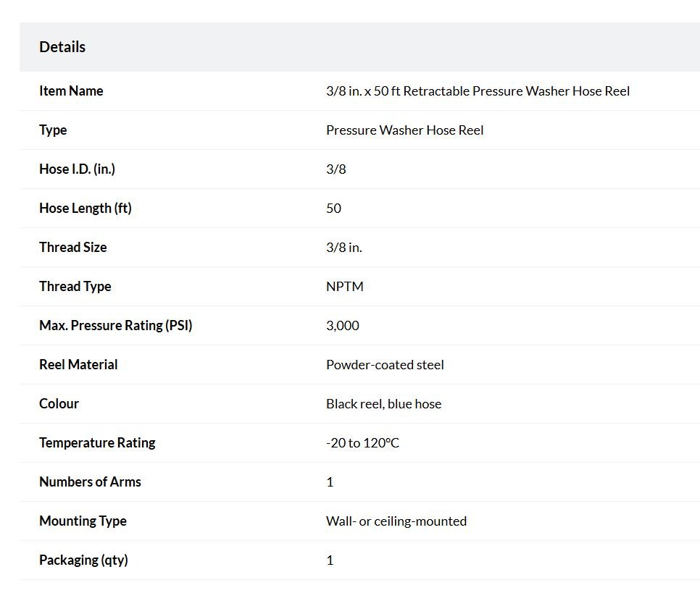Select the Type row label
This screenshot has height=614, width=700.
pyautogui.click(x=53, y=130)
